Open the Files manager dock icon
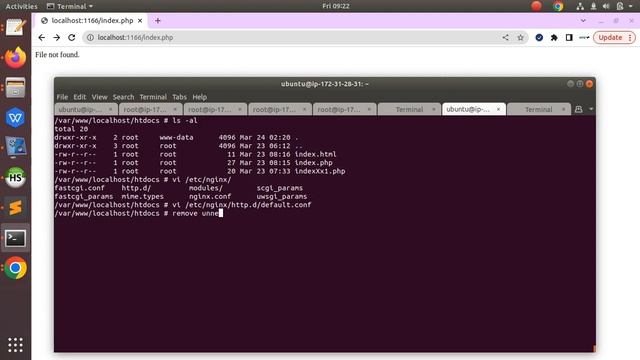This screenshot has height=360, width=640. [x=16, y=88]
